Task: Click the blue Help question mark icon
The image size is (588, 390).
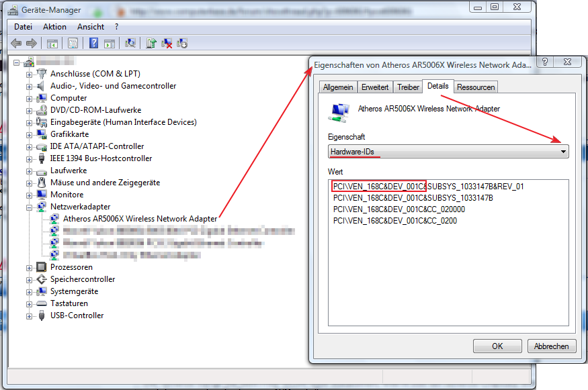Action: tap(94, 43)
